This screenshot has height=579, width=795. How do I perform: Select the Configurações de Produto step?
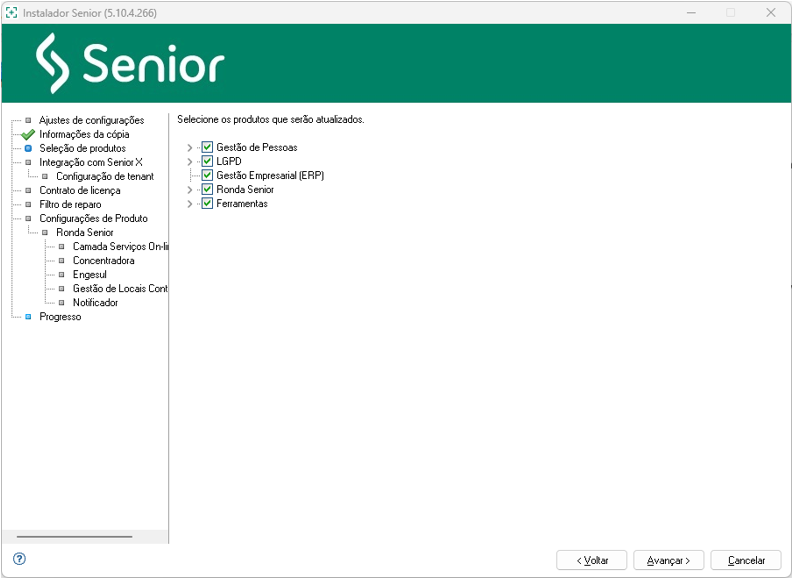point(94,219)
